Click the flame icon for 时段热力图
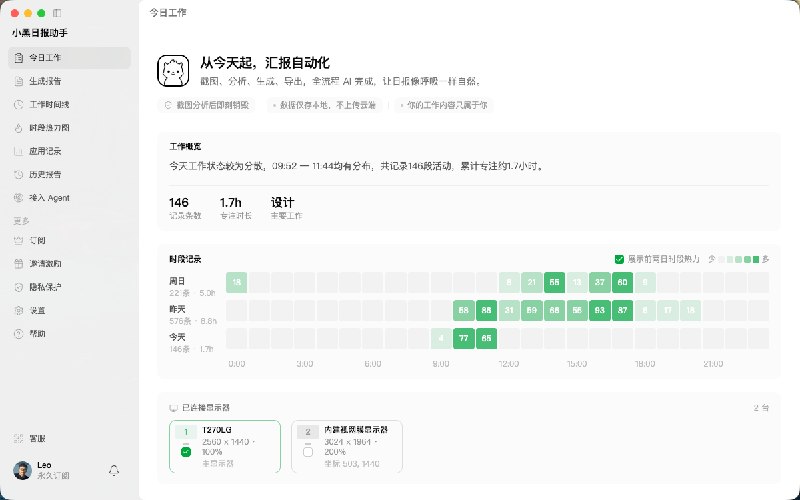Screen dimensions: 800x500 19,128
